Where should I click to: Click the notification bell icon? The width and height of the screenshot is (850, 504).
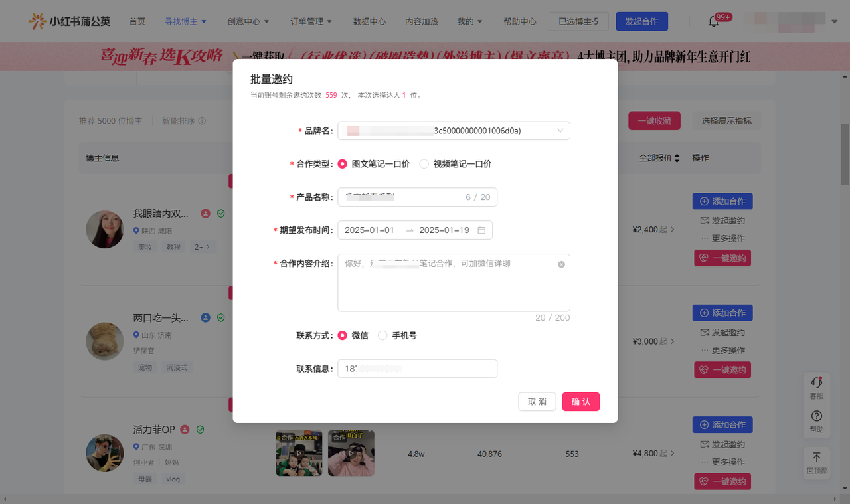point(714,21)
